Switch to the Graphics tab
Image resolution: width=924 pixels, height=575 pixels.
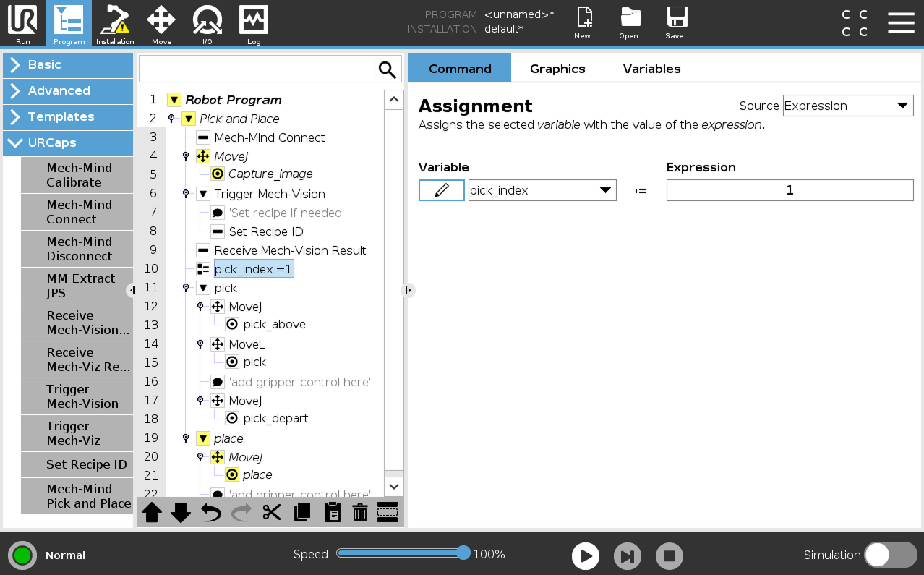point(557,69)
